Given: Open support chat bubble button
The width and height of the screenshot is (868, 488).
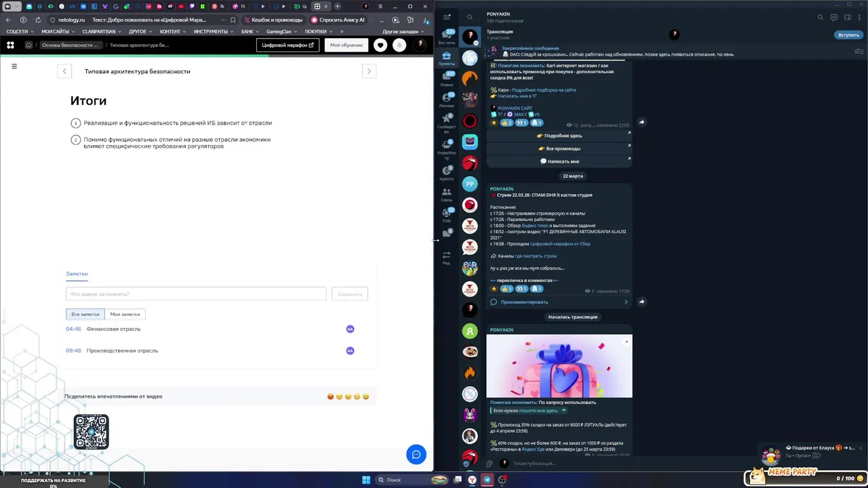Looking at the screenshot, I should click(416, 454).
